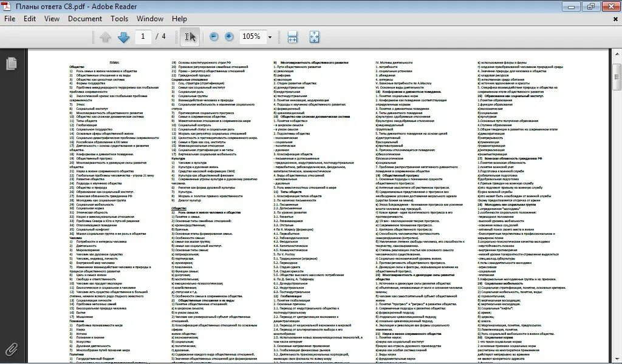Open the Window menu

(x=150, y=19)
